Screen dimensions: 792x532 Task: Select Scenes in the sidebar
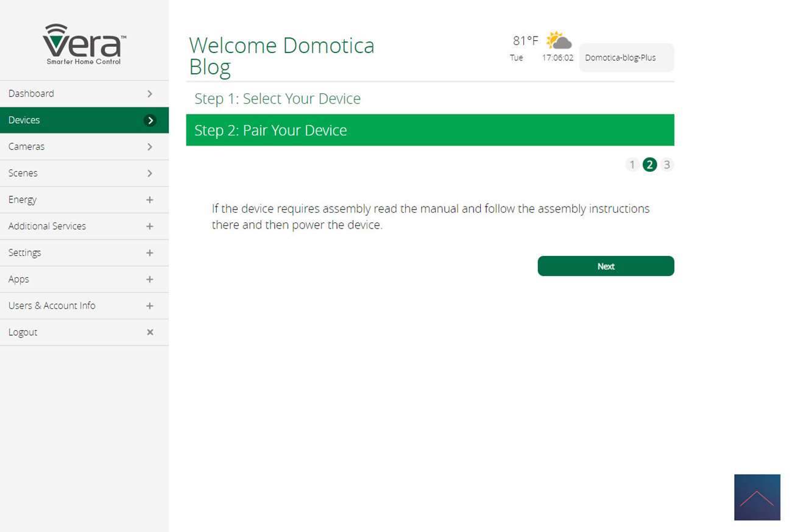[x=23, y=174]
